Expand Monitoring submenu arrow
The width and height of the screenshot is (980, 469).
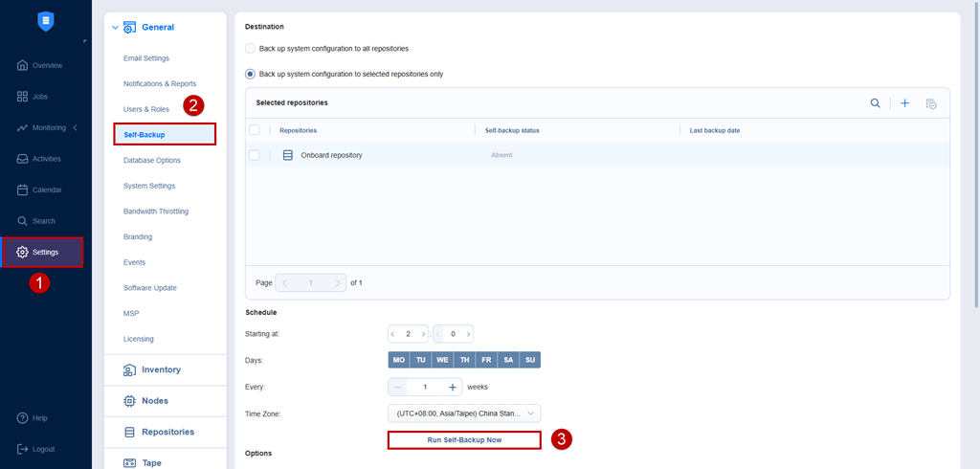pyautogui.click(x=76, y=127)
